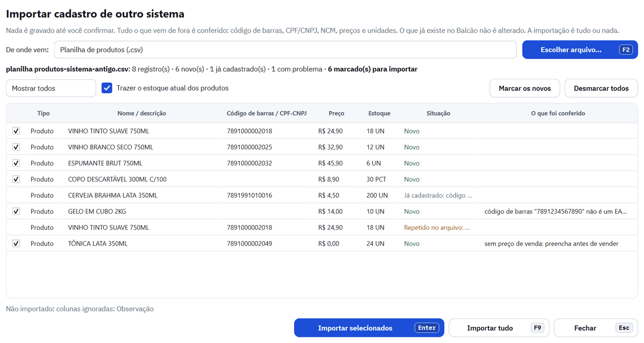Click Escolher arquivo button
The width and height of the screenshot is (644, 343).
[580, 50]
